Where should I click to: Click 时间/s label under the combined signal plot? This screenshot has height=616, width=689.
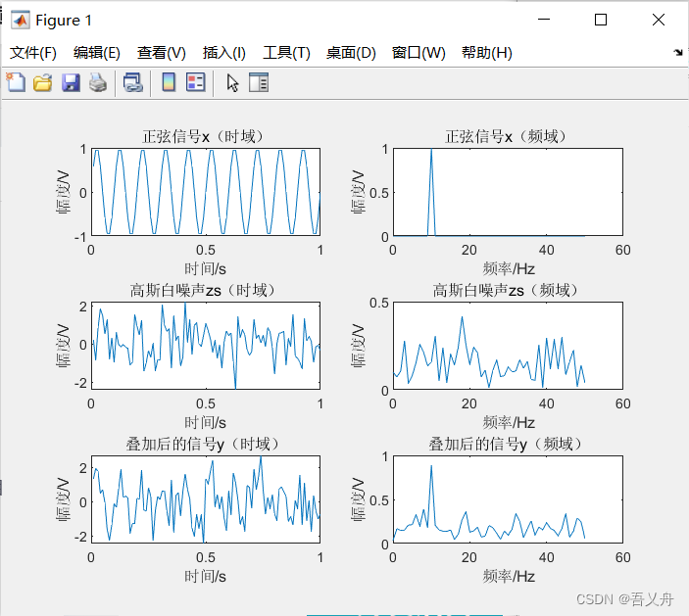point(205,577)
